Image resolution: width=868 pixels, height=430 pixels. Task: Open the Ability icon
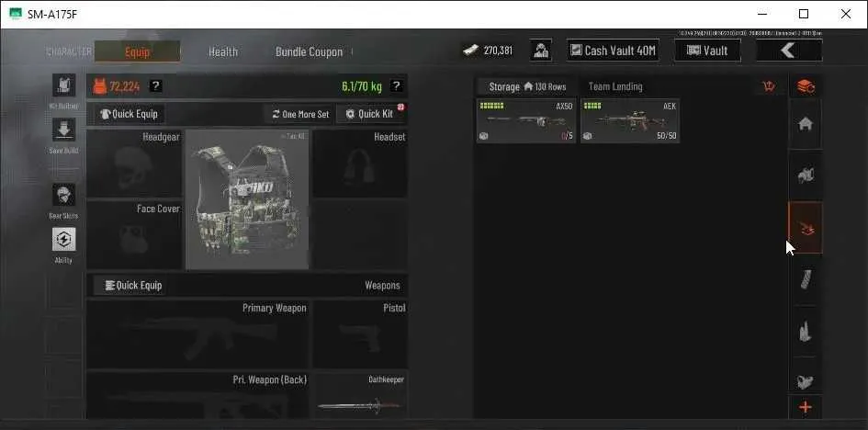click(63, 240)
